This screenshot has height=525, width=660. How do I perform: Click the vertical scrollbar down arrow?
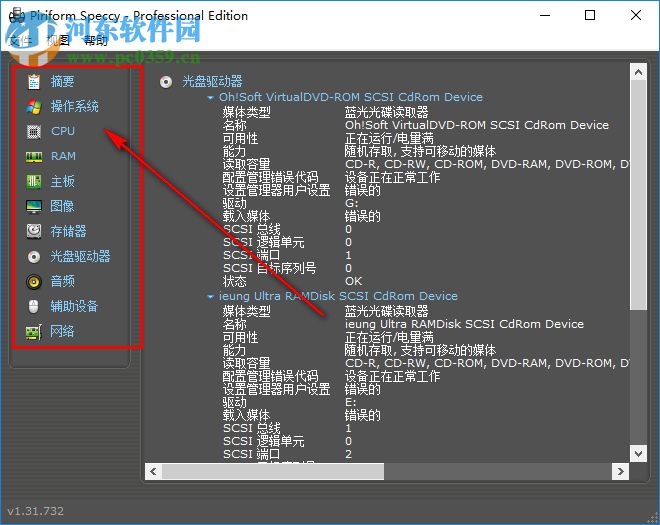pos(638,453)
